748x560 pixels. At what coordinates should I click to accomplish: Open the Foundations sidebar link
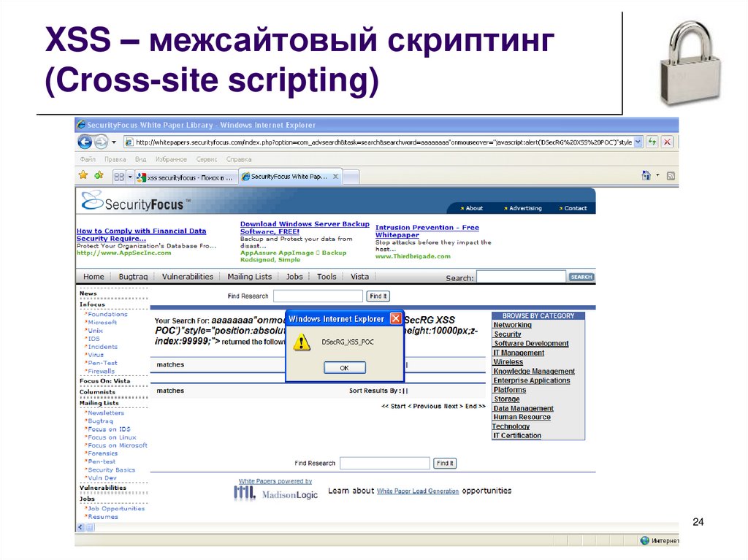pos(107,315)
